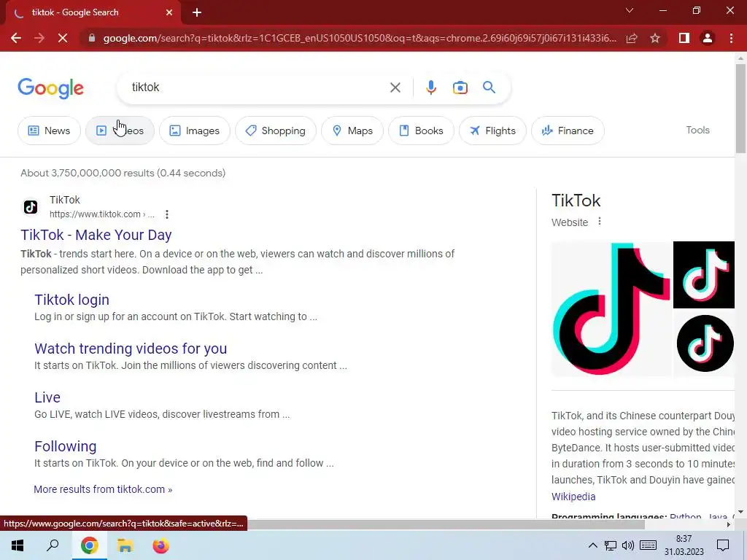Open round black TikTok logo thumbnail

click(704, 343)
